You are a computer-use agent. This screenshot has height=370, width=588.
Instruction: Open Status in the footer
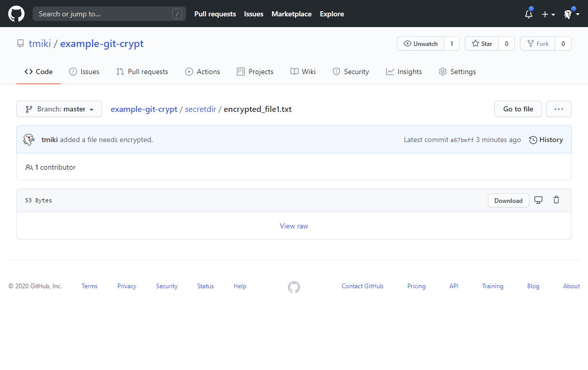[x=206, y=286]
